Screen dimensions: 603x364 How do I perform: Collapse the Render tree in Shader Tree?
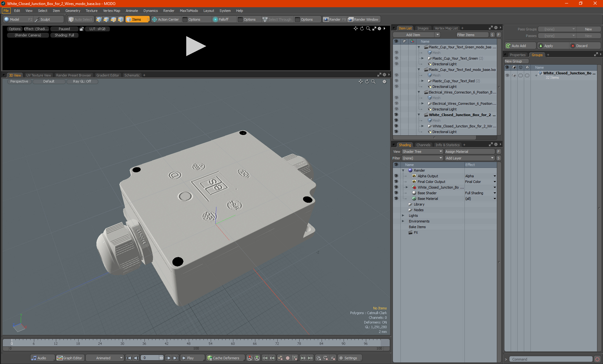pos(403,170)
